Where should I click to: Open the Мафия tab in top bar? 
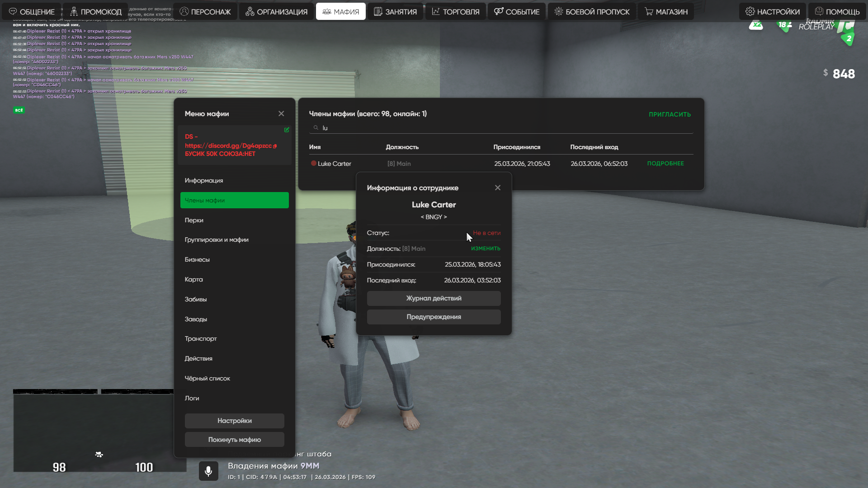pos(340,12)
